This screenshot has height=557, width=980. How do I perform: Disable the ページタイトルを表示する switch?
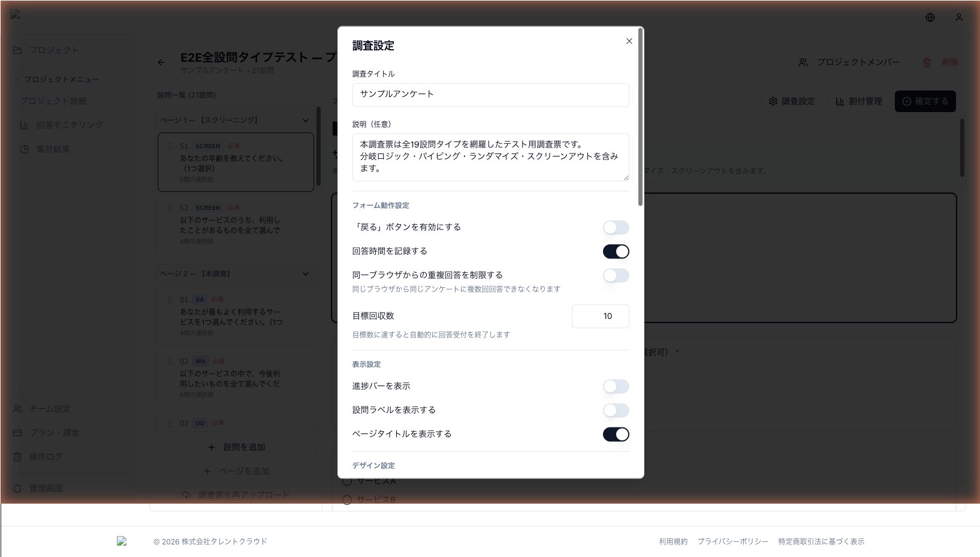pos(616,435)
